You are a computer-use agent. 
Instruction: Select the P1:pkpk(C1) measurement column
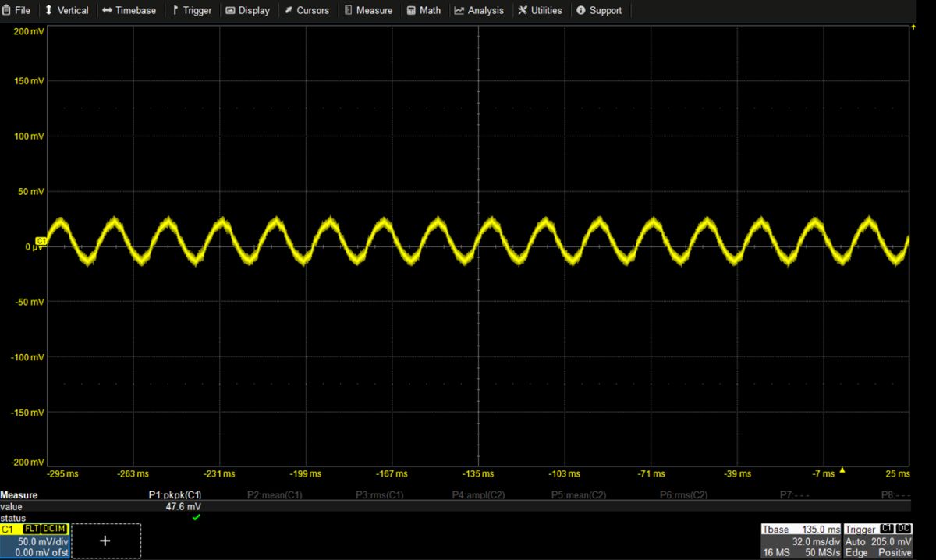tap(175, 495)
